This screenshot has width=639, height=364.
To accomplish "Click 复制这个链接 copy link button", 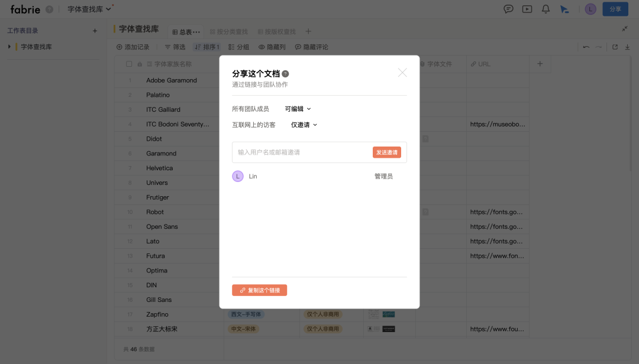I will coord(260,290).
